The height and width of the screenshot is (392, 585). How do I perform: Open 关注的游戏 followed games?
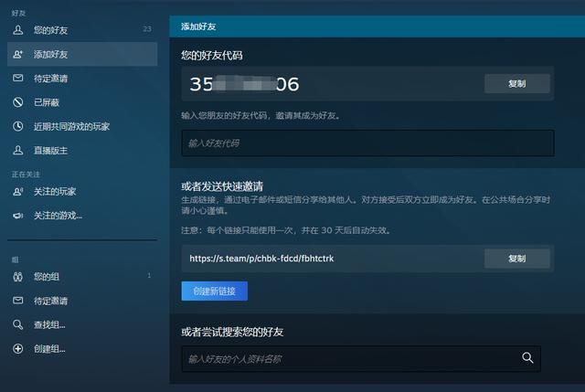(x=82, y=216)
